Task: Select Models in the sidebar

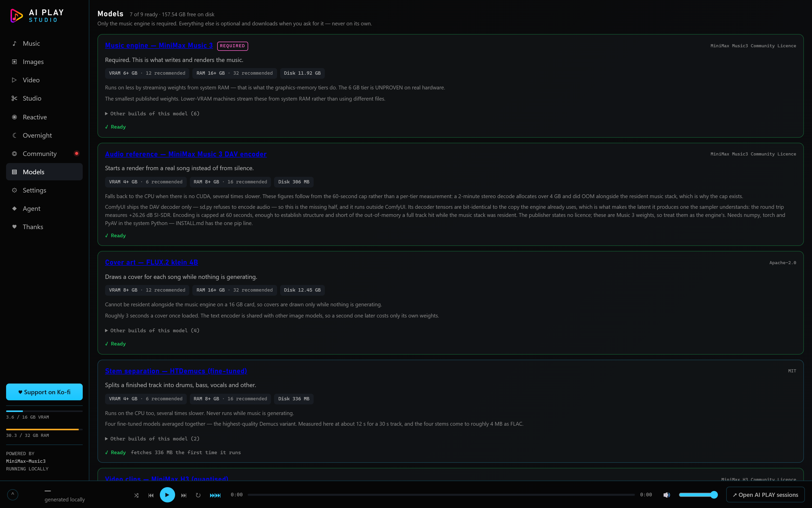Action: click(44, 172)
